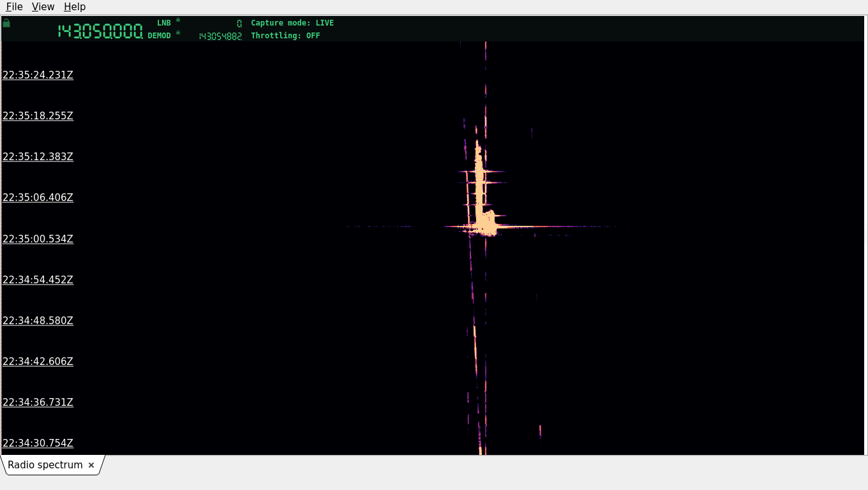Open the Help menu

coord(75,6)
